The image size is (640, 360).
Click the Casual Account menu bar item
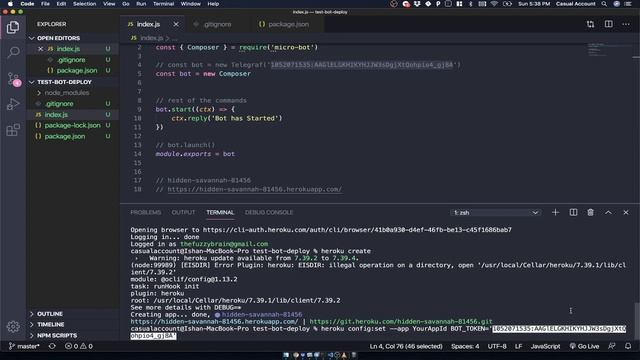[576, 4]
